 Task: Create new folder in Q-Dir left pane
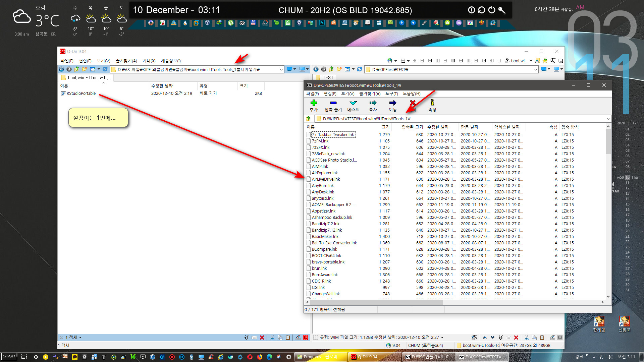pyautogui.click(x=85, y=69)
